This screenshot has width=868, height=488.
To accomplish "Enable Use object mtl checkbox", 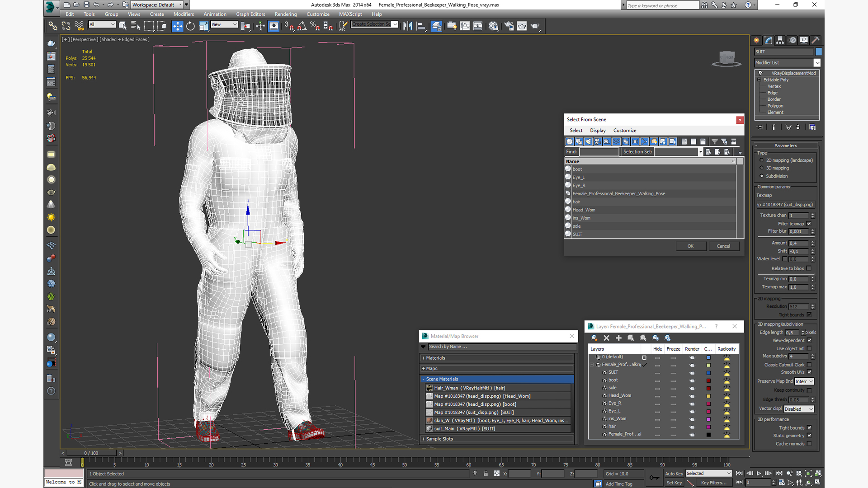I will coord(809,349).
